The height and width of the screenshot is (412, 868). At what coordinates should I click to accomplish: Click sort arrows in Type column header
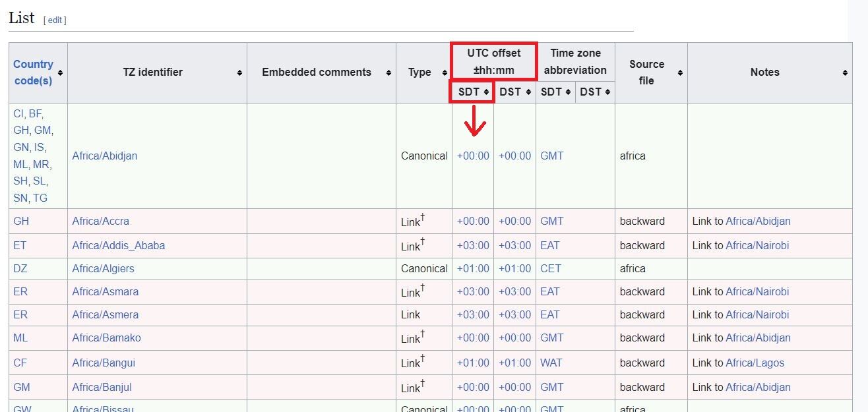click(445, 73)
